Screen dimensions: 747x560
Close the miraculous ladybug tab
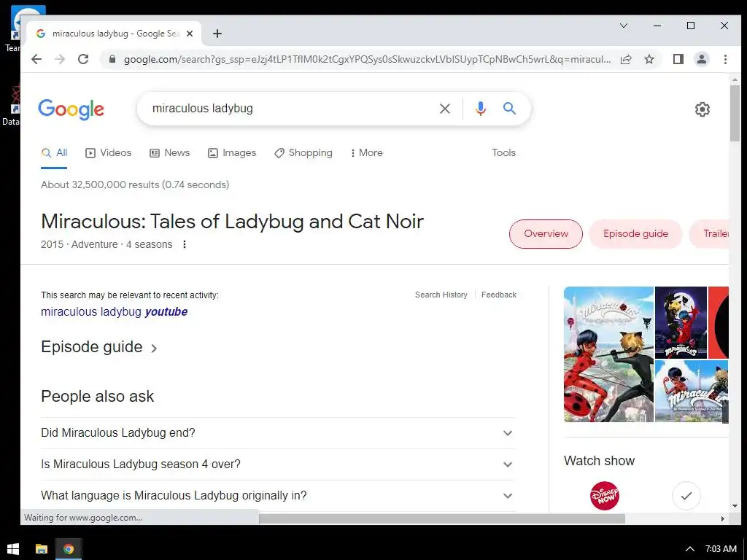pos(190,34)
